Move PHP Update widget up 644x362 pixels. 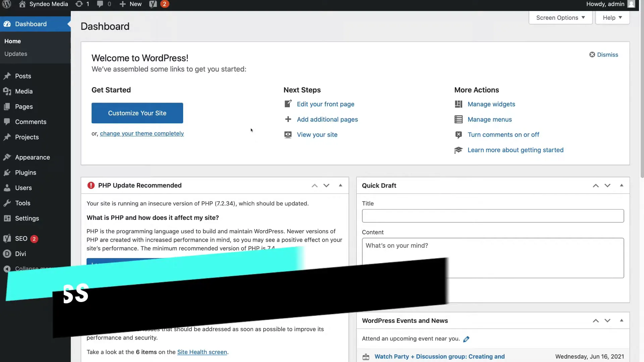[x=315, y=186]
